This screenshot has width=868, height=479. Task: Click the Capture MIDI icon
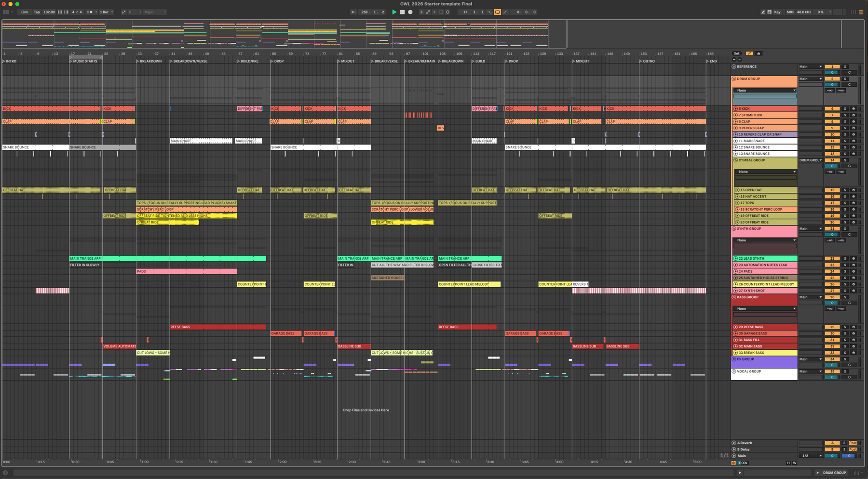coord(441,12)
